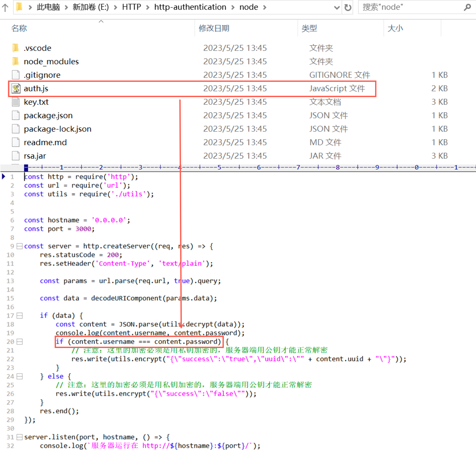Open the .vscode folder
The height and width of the screenshot is (451, 476).
pos(37,48)
